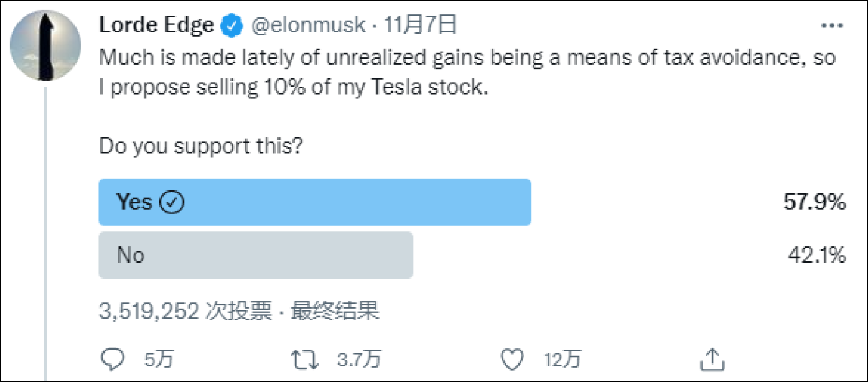
Task: Click the rocket profile avatar
Action: coord(46,45)
